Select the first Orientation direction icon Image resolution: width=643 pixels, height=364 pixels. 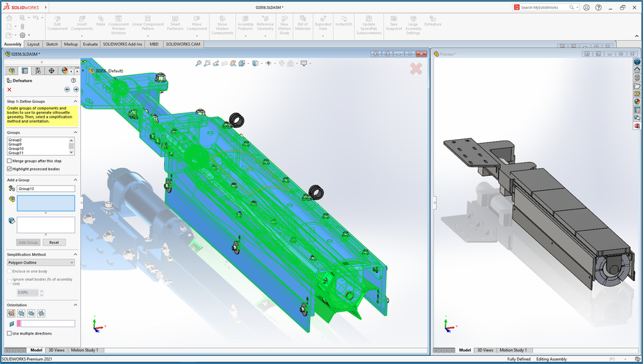(11, 313)
